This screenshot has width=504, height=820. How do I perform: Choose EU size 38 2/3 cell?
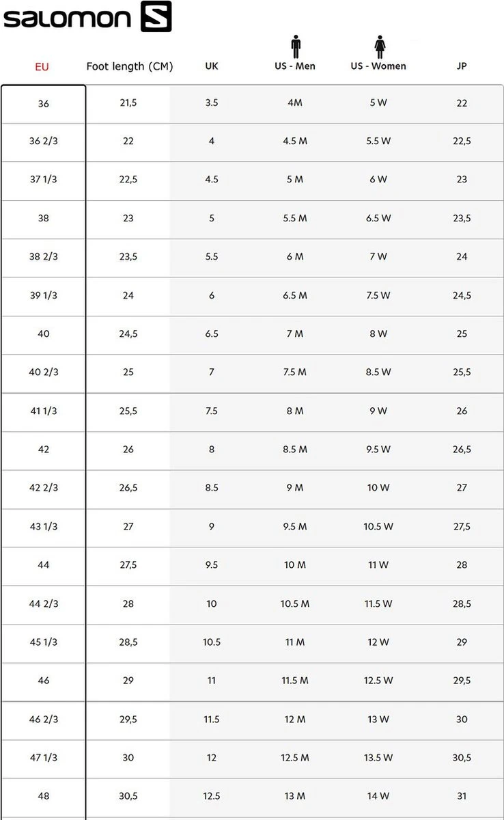pos(44,257)
